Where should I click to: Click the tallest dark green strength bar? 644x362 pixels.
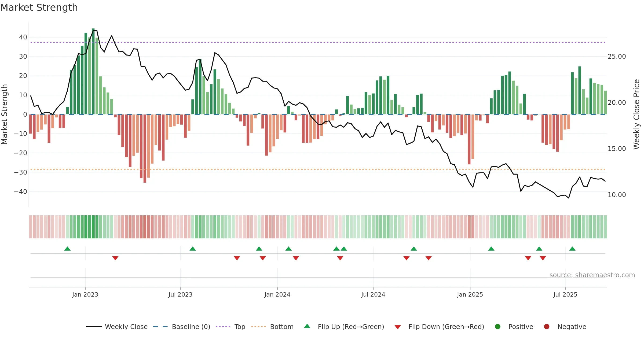coord(93,71)
